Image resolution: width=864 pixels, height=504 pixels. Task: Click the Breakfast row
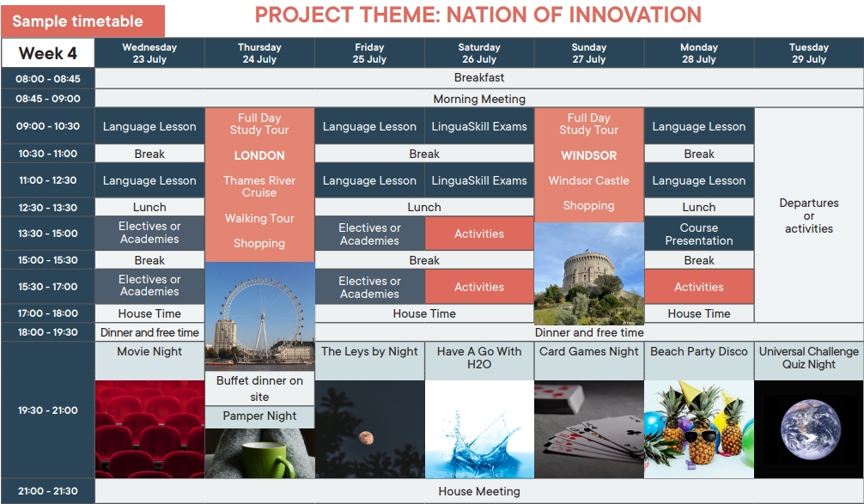click(x=479, y=77)
